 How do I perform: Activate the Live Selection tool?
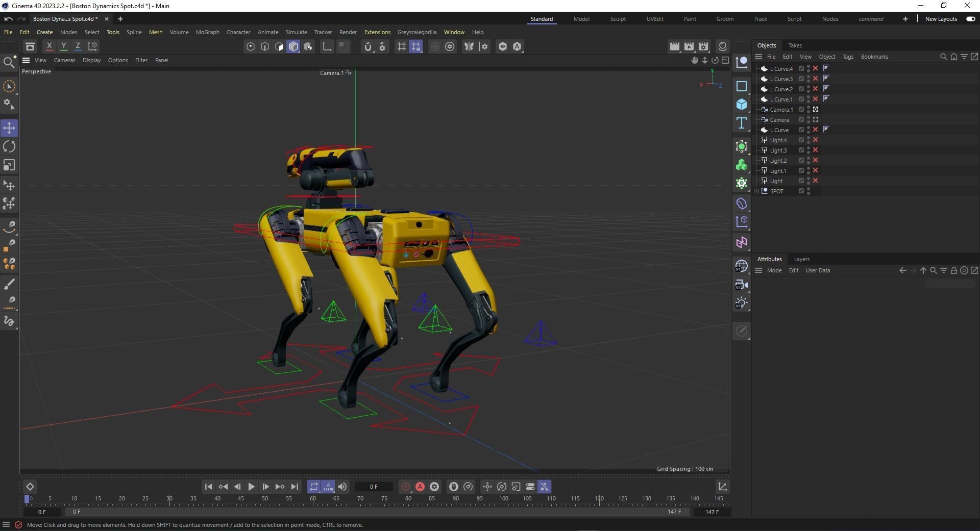coord(9,87)
